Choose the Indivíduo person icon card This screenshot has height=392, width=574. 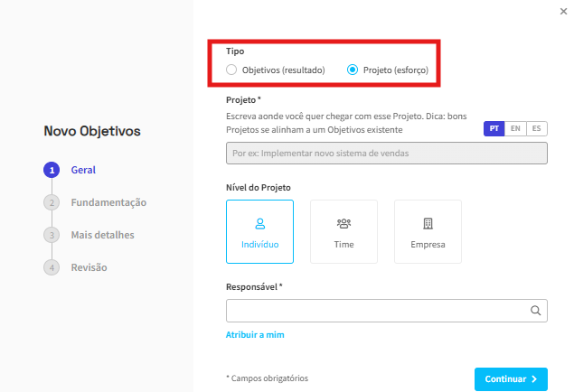(260, 231)
